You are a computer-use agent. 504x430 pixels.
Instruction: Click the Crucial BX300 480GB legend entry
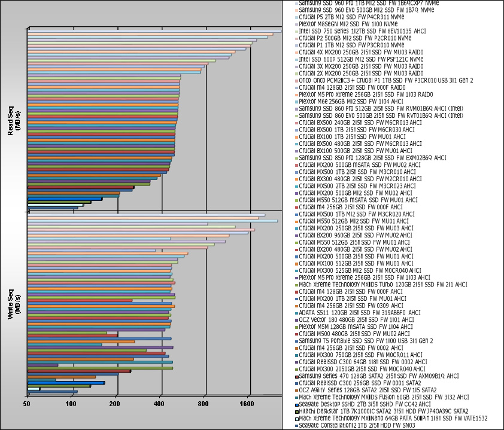[x=360, y=179]
